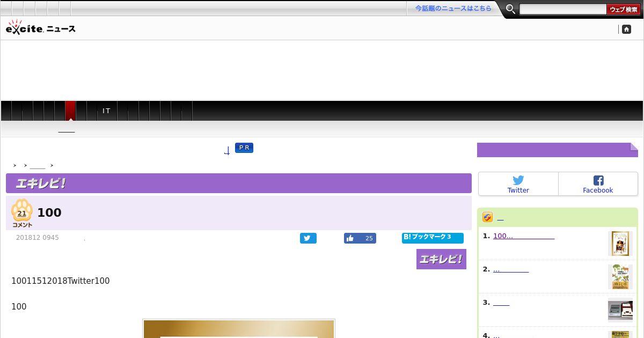Open ranking item 1 thumbnail image
644x338 pixels.
[620, 244]
